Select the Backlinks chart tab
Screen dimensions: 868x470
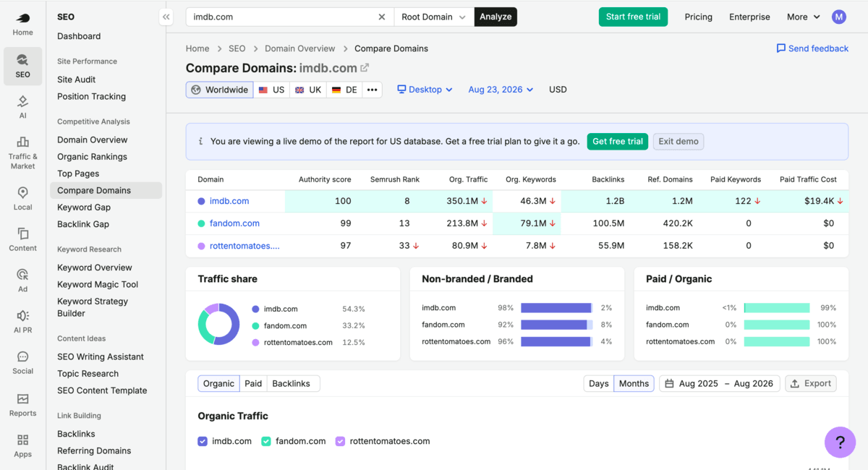coord(291,383)
